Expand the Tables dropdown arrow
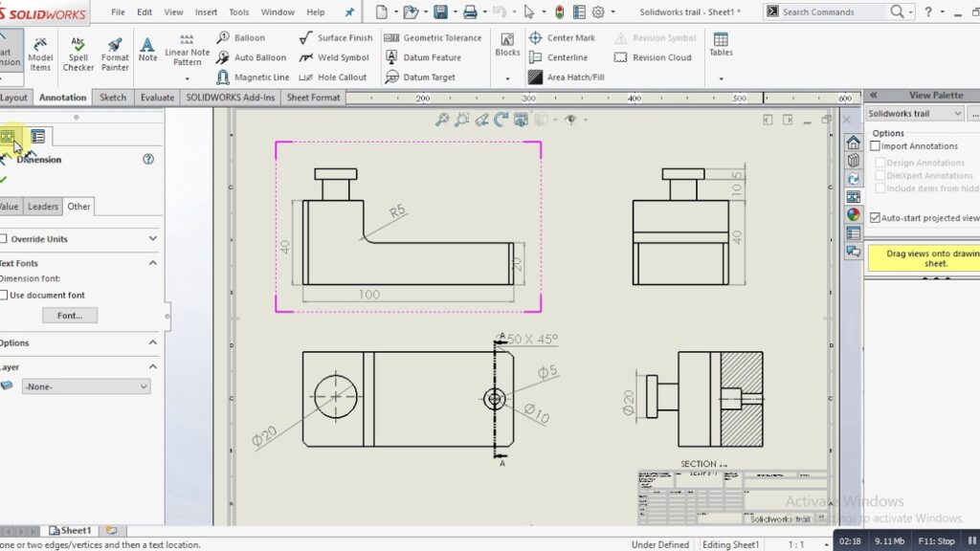Screen dimensions: 980x551 pos(722,78)
